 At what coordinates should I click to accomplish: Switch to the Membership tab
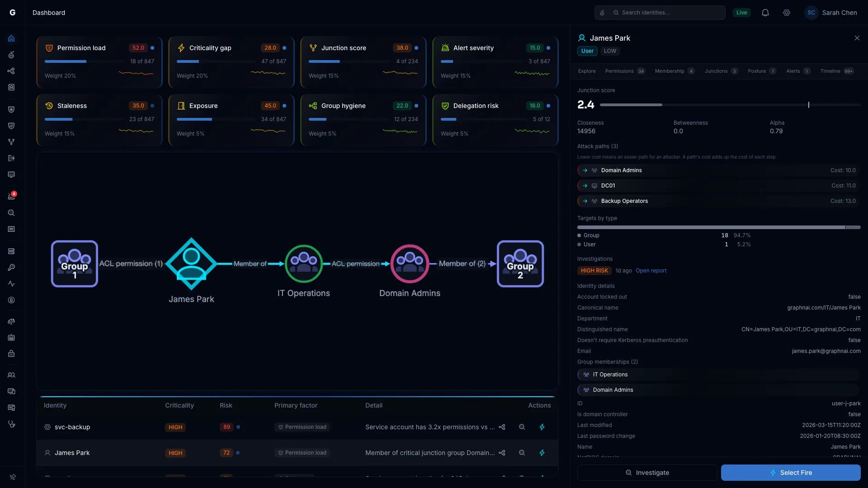point(675,71)
